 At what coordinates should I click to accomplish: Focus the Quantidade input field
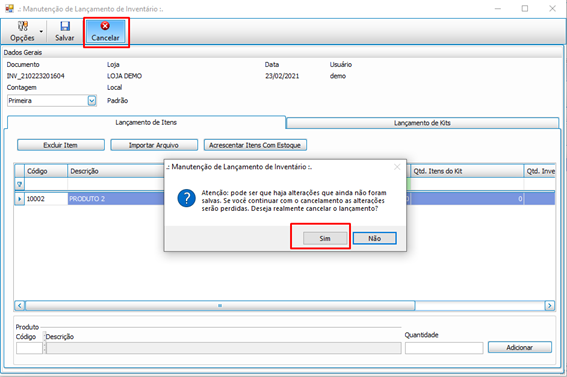click(x=444, y=348)
